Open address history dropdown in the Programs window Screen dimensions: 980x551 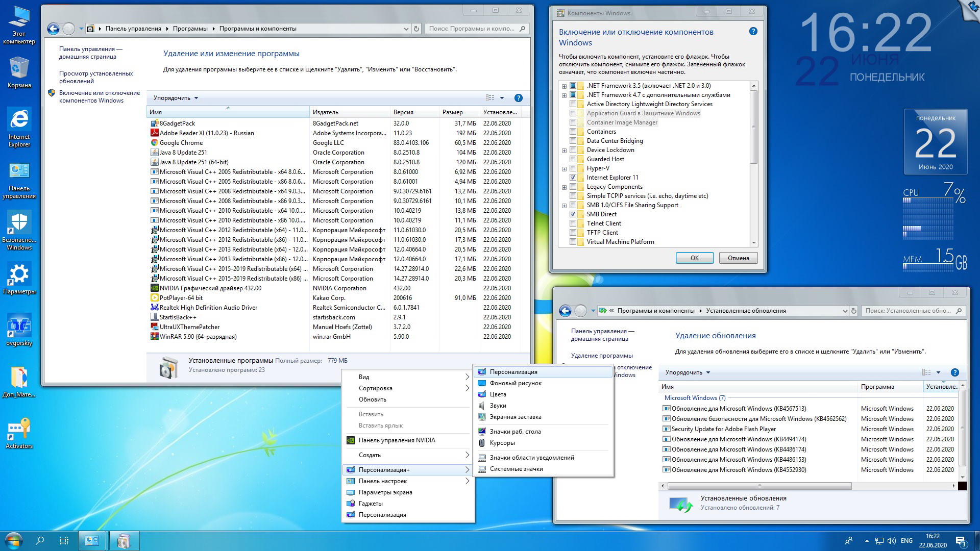click(406, 29)
